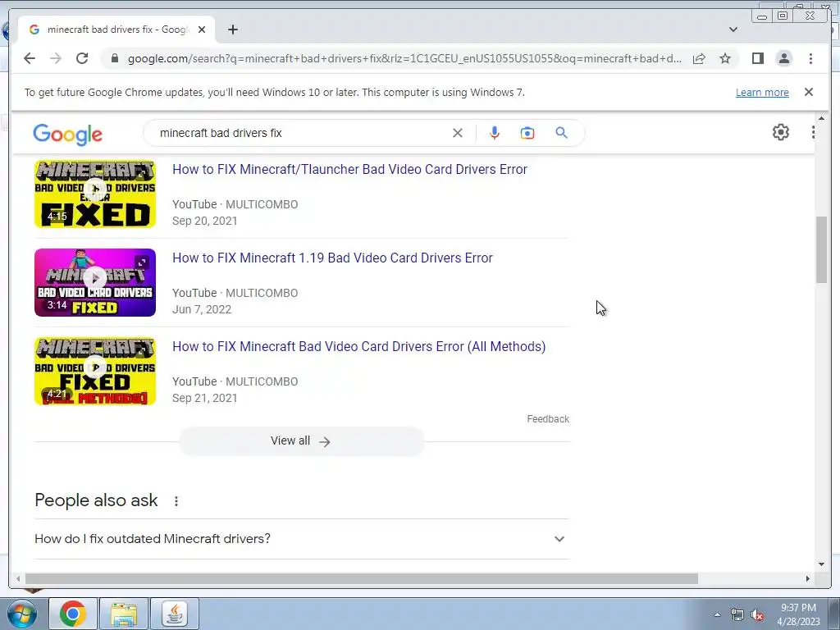
Task: Click the scroll up arrow
Action: pyautogui.click(x=821, y=118)
